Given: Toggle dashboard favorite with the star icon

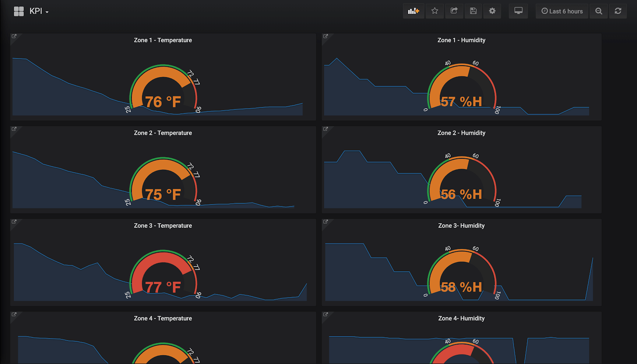Looking at the screenshot, I should tap(435, 11).
